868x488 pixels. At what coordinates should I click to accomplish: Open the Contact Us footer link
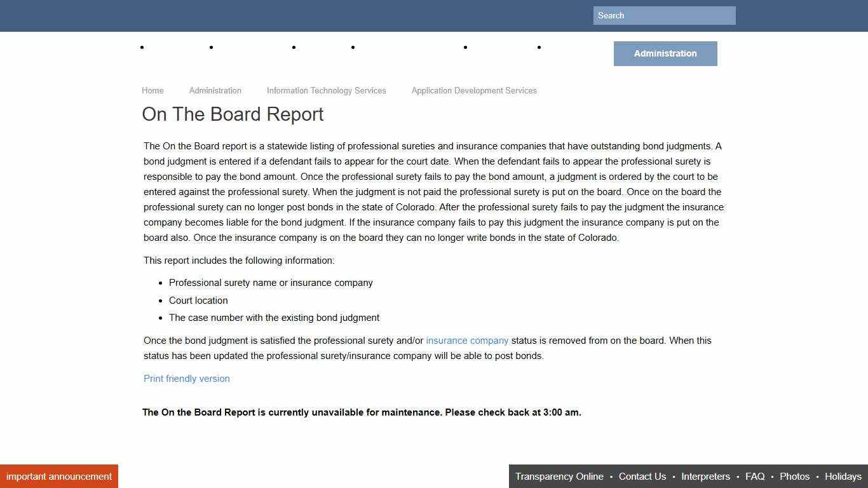pos(642,476)
